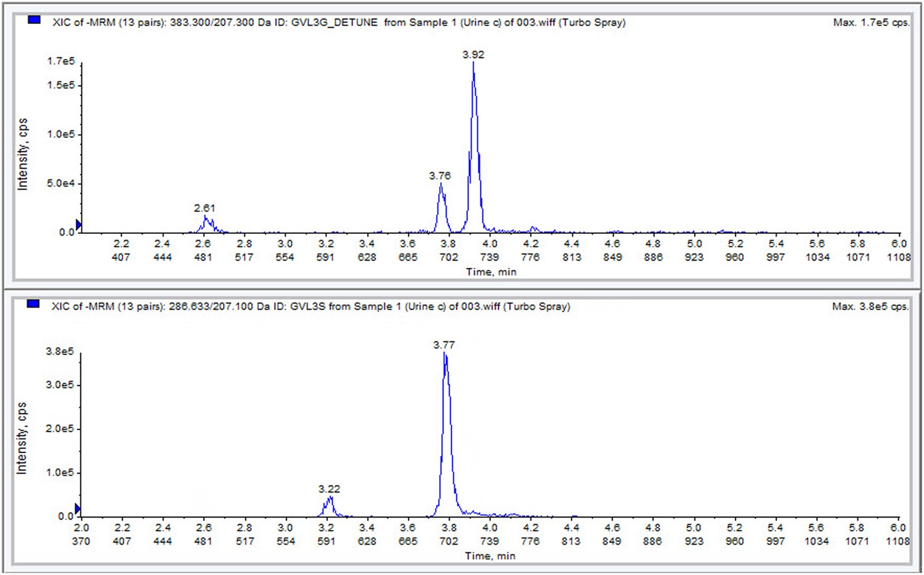This screenshot has width=924, height=575.
Task: Click the blue active-pane triangle on upper chromatogram
Action: [x=77, y=225]
